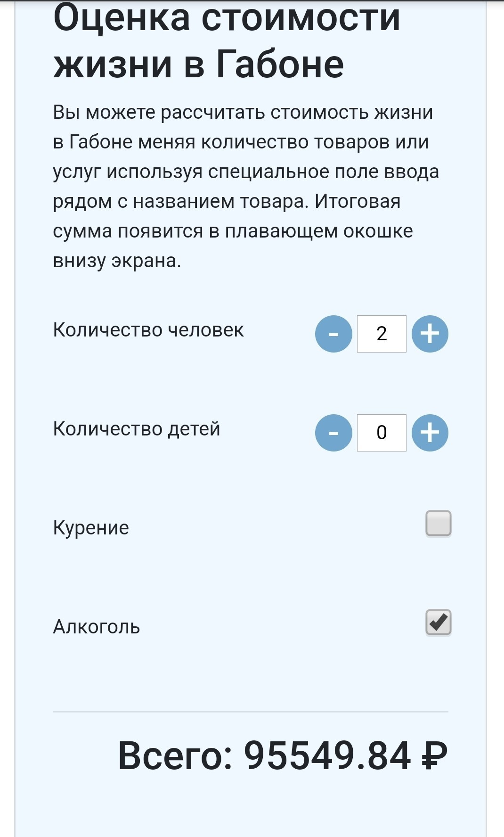Screen dimensions: 504x837
Task: Click the word Габоне in the heading
Action: [x=280, y=64]
